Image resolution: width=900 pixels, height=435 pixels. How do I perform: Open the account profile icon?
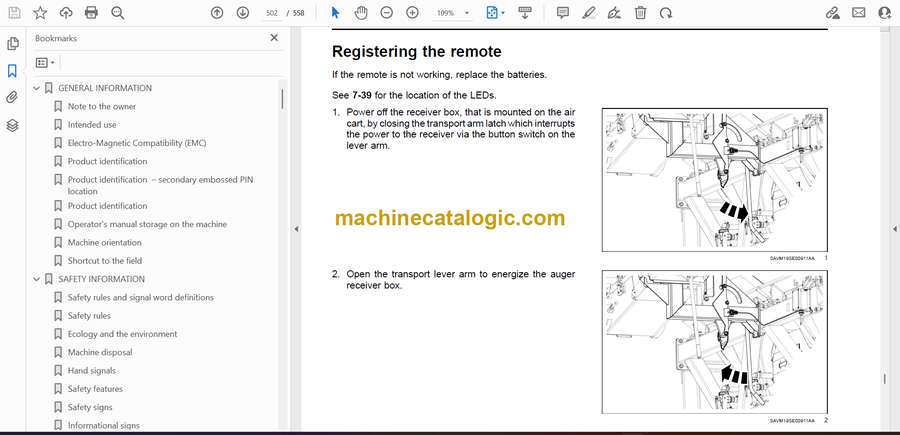[x=885, y=13]
